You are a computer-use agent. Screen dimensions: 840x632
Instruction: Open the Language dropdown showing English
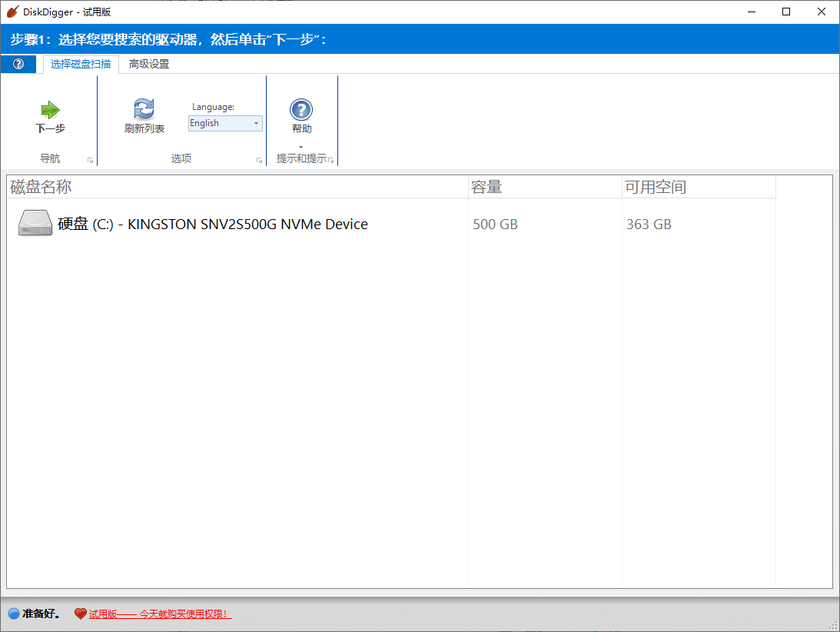[x=225, y=123]
